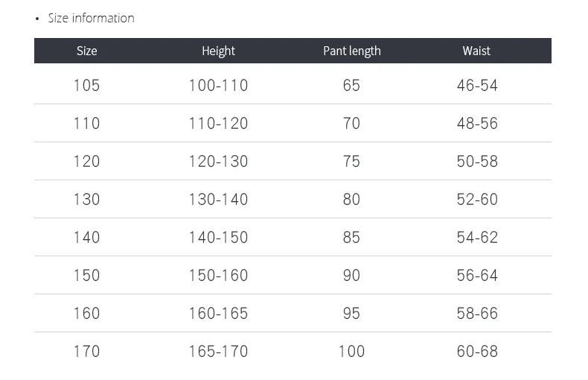
Task: Click the pant length value 65
Action: [x=351, y=86]
